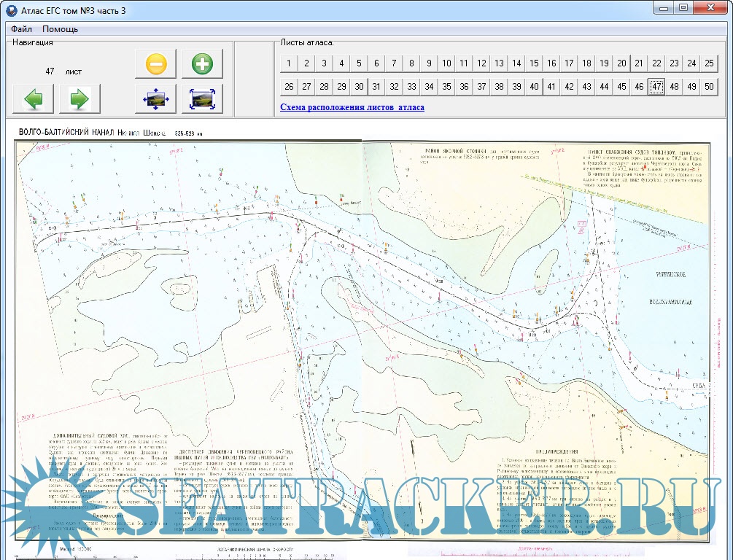Open atlas sheet 48
Viewport: 733px width, 560px height.
[674, 87]
